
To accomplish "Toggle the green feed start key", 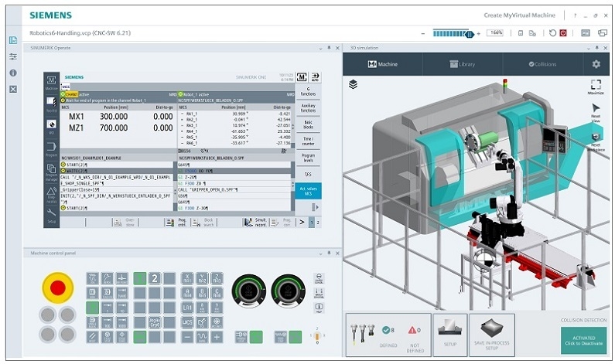I will pos(296,337).
